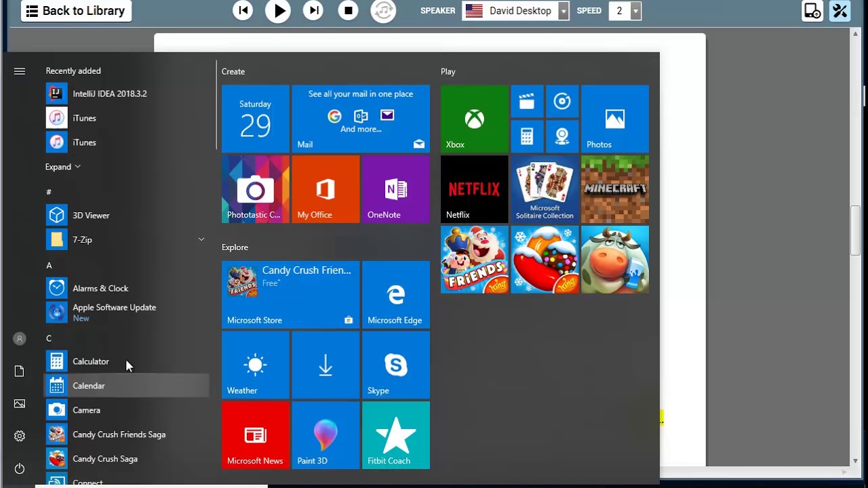Click the Explore group heading
This screenshot has width=868, height=488.
click(x=235, y=247)
